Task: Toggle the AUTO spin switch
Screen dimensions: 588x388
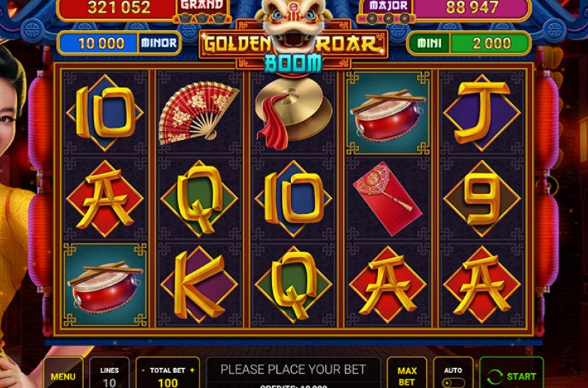Action: [x=453, y=383]
